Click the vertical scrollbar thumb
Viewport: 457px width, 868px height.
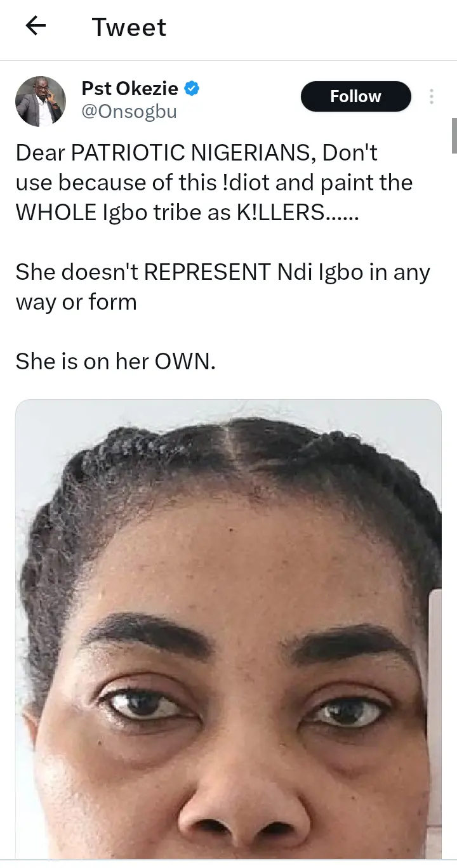click(454, 136)
